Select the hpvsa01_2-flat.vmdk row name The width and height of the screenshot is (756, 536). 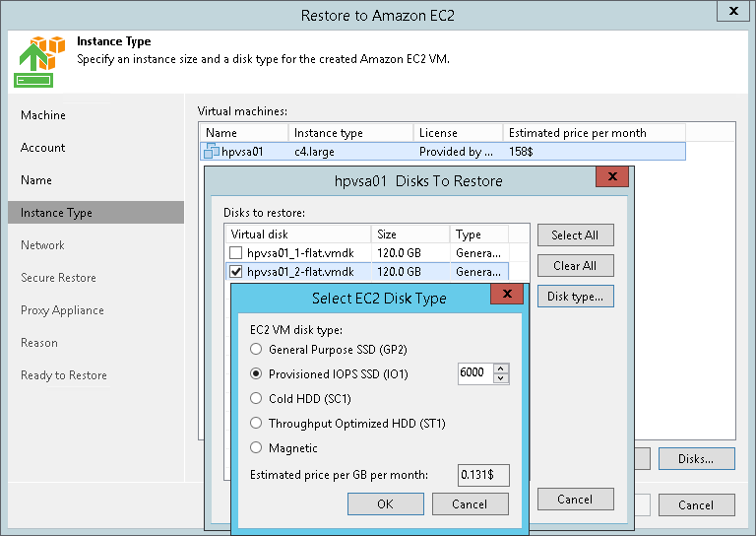coord(300,272)
